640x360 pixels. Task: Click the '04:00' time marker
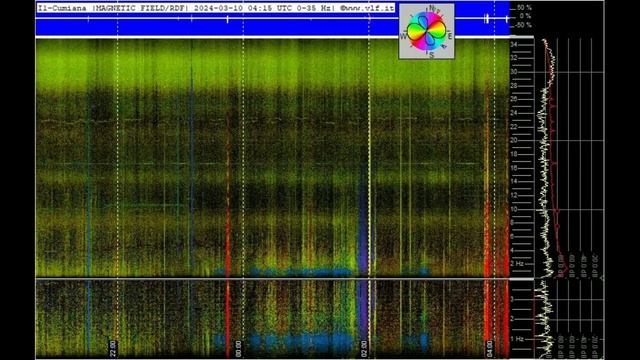pos(489,349)
